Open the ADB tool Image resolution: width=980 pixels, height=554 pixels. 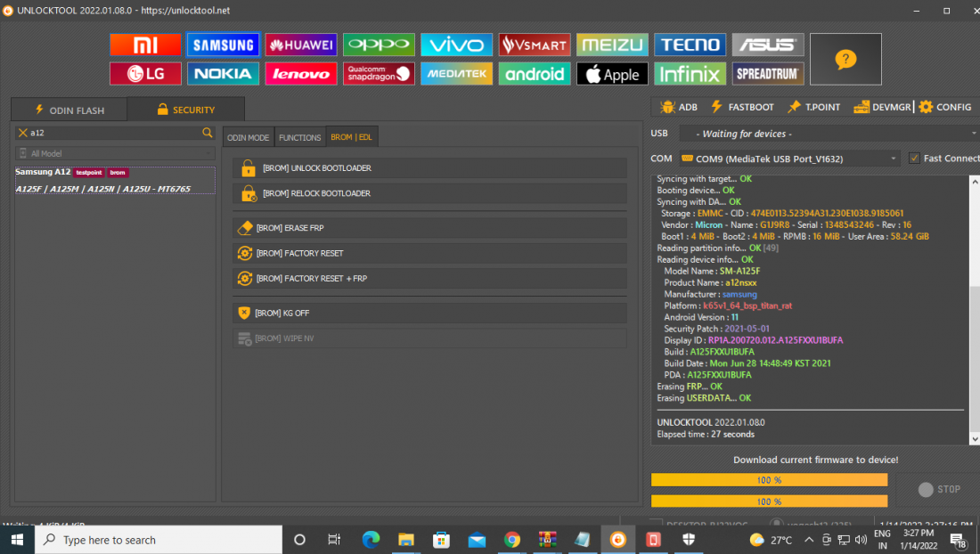pos(679,107)
